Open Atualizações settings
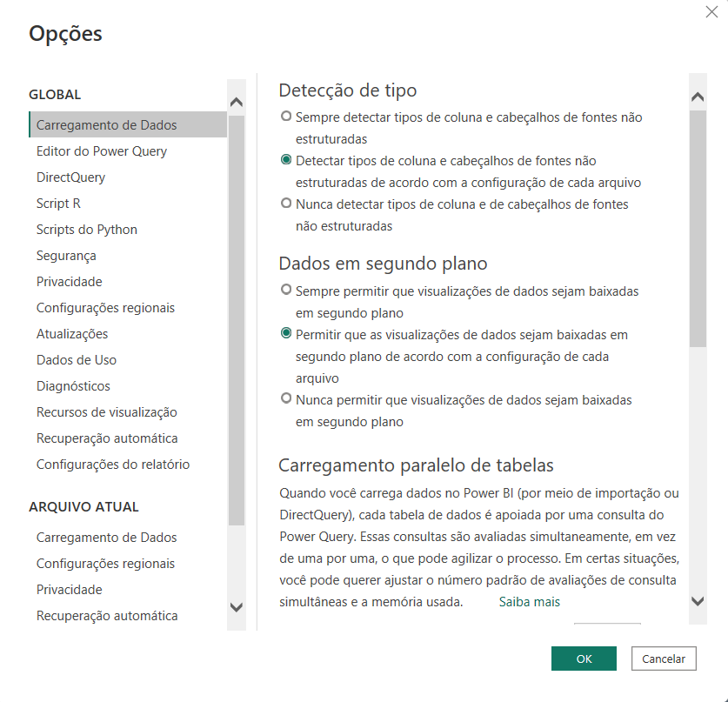 coord(72,334)
